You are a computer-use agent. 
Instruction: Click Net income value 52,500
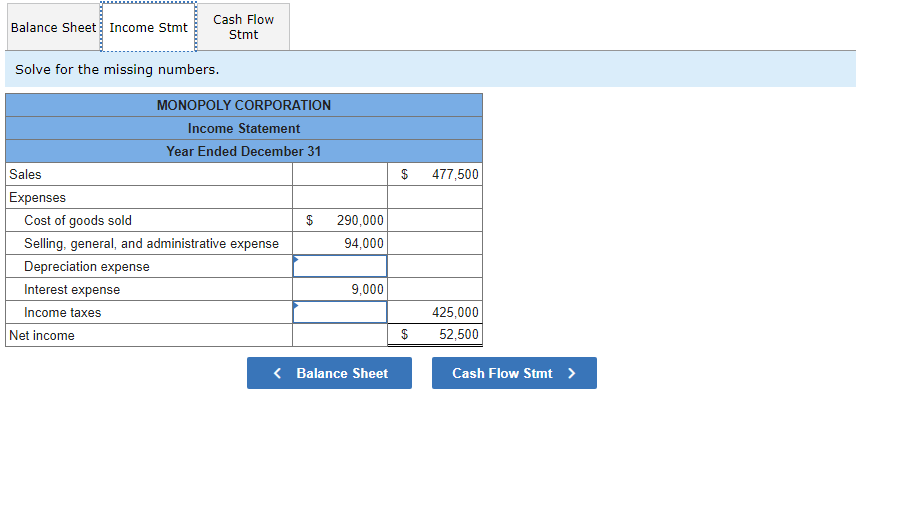pos(459,334)
